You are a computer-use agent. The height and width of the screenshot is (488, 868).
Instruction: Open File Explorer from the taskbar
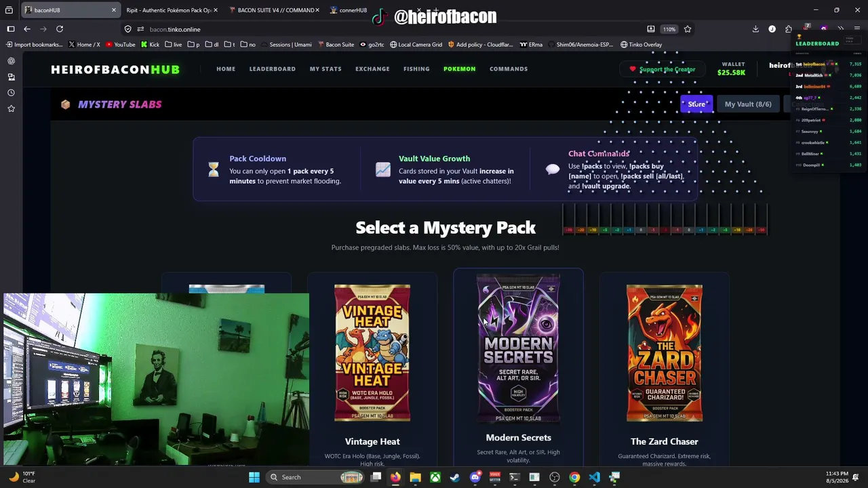pos(415,477)
